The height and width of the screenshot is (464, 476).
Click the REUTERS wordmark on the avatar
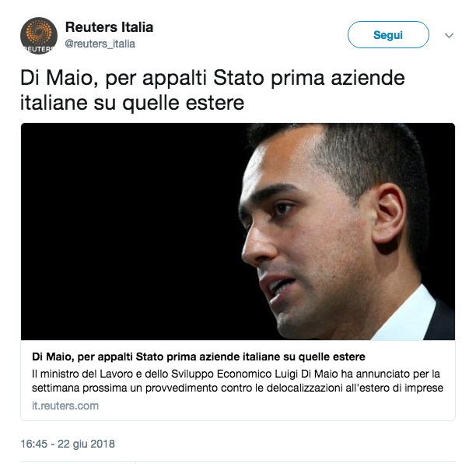(x=39, y=49)
